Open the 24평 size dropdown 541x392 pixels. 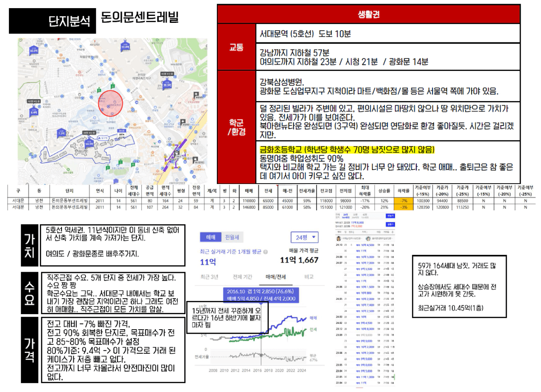pos(305,237)
